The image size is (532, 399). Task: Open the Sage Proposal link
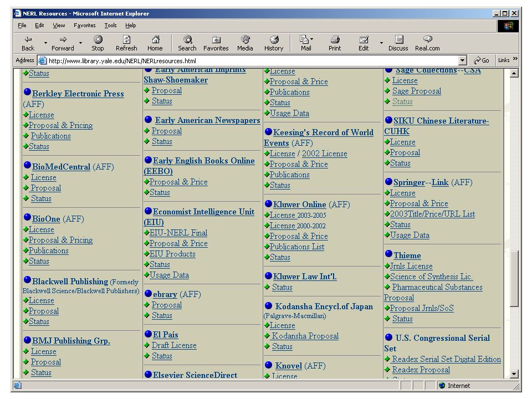coord(417,91)
